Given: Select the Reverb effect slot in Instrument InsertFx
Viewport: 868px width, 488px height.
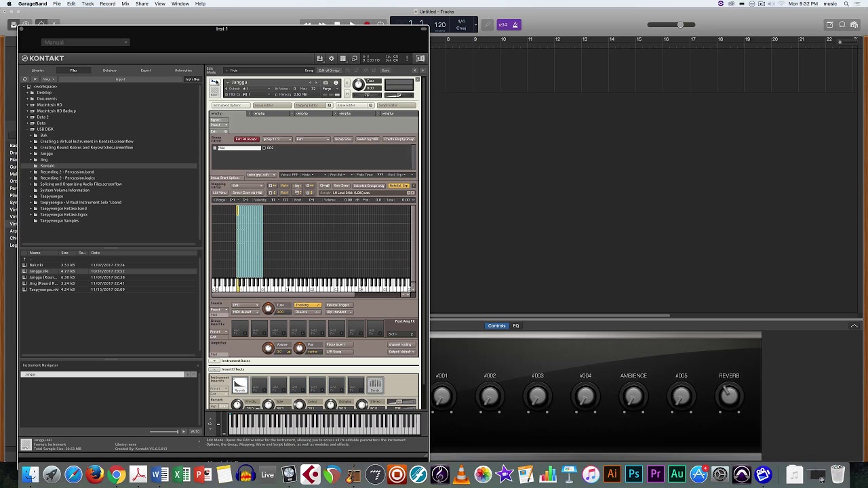Looking at the screenshot, I should (240, 386).
